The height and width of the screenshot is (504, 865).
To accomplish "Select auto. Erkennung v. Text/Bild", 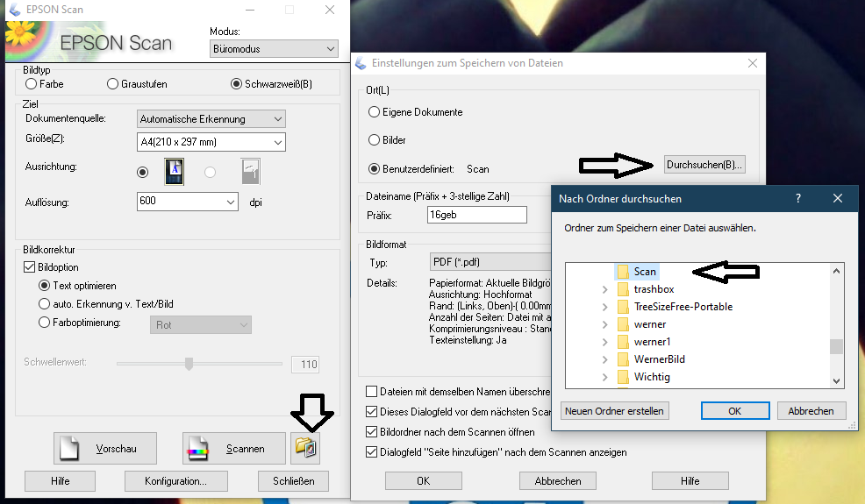I will [x=44, y=304].
